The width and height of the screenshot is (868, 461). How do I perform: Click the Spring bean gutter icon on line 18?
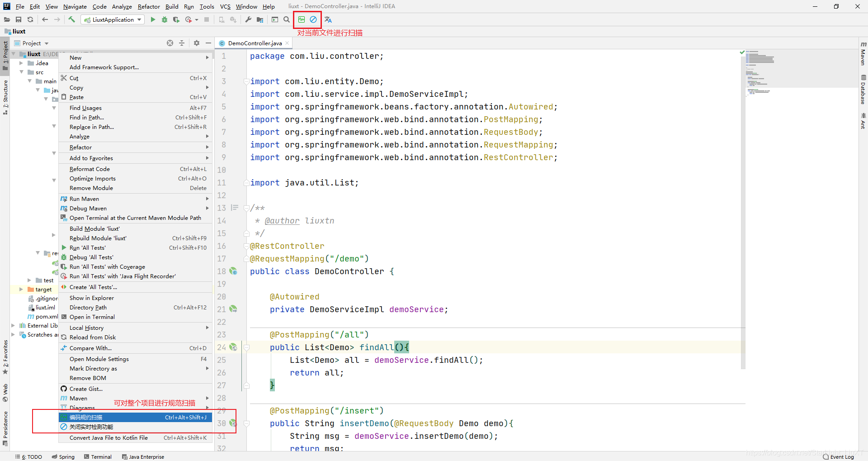233,271
